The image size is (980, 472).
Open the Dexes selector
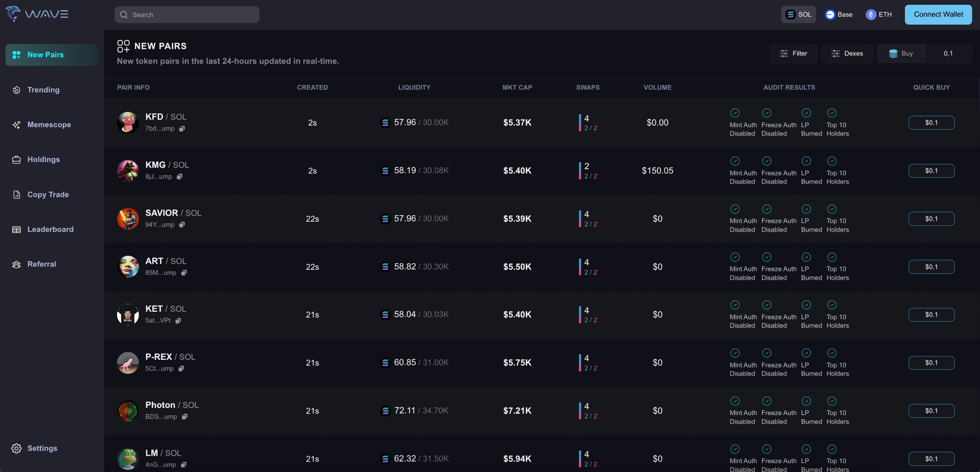pyautogui.click(x=847, y=53)
